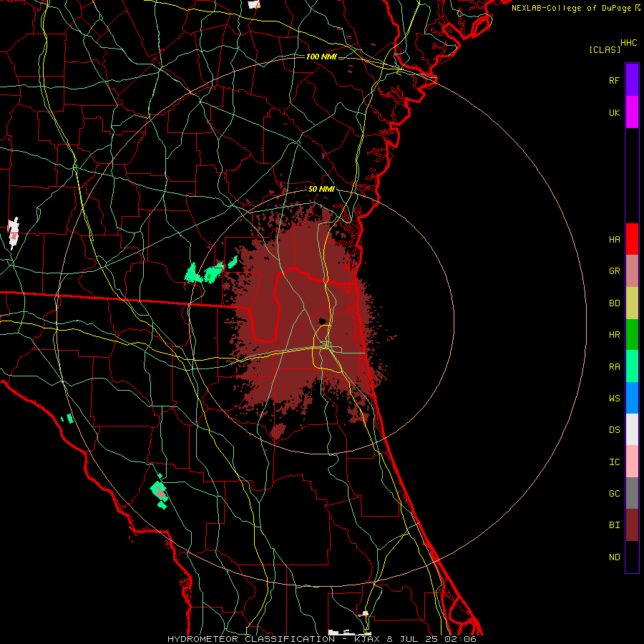Pick the WS blue legend swatch
This screenshot has height=644, width=644.
point(632,398)
